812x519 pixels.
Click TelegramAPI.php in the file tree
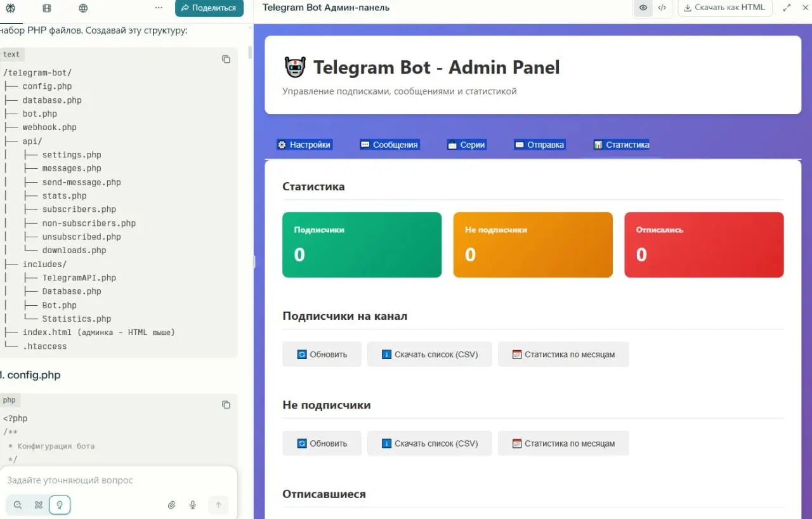point(79,278)
